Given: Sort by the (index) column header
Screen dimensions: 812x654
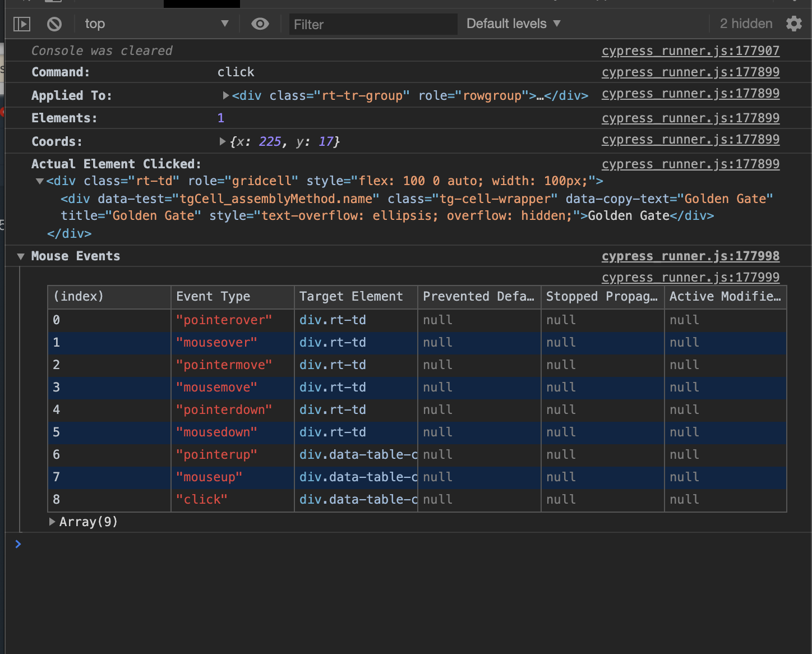Looking at the screenshot, I should (109, 297).
